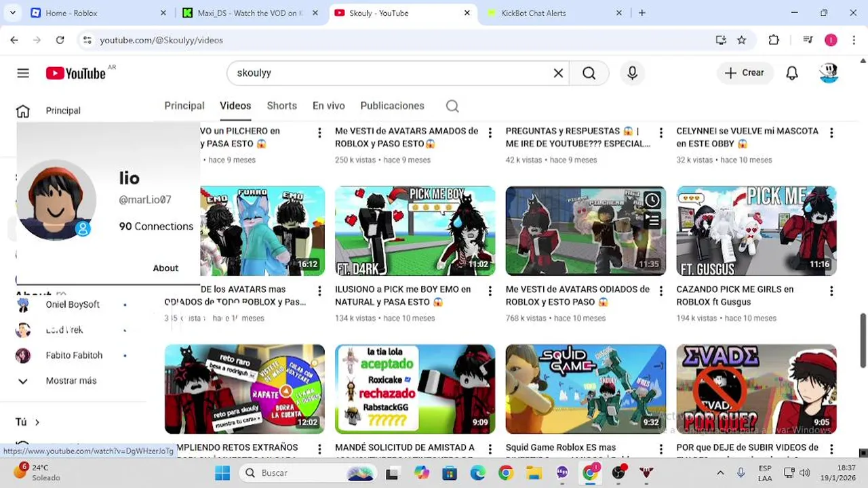Open the media control icon in toolbar
868x488 pixels.
point(808,40)
